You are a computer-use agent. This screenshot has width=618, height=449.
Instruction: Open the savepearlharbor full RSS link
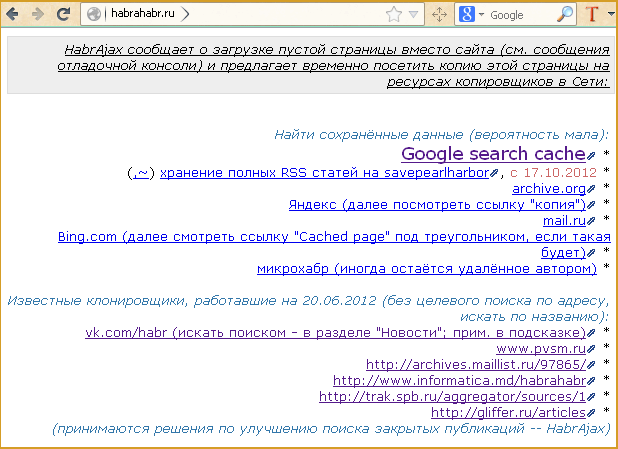click(x=324, y=173)
